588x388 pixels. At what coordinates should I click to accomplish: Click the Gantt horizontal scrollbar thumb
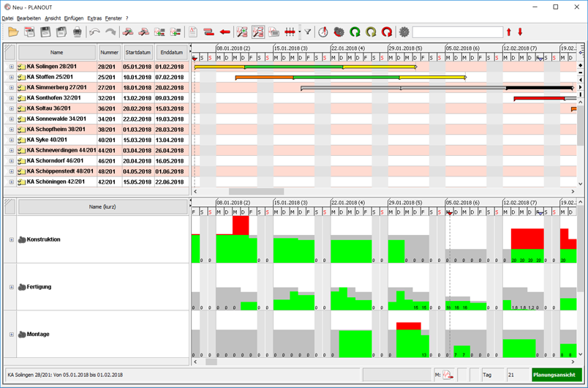[256, 191]
